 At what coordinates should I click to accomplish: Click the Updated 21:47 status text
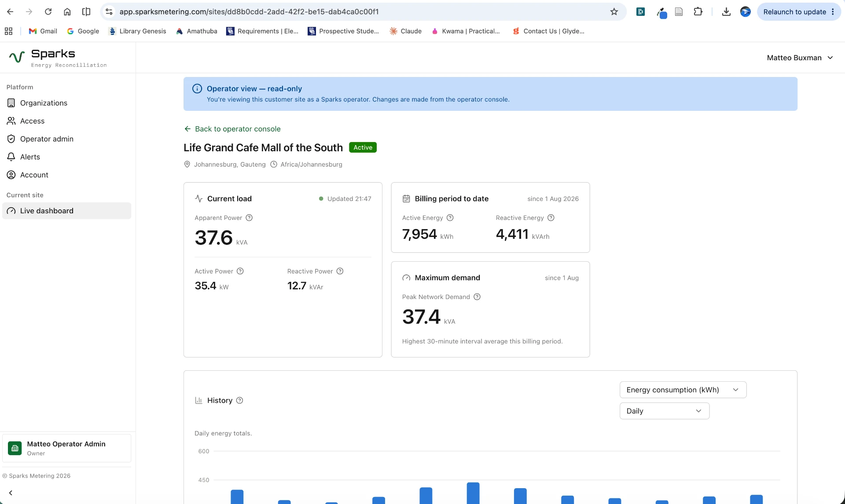(x=349, y=199)
